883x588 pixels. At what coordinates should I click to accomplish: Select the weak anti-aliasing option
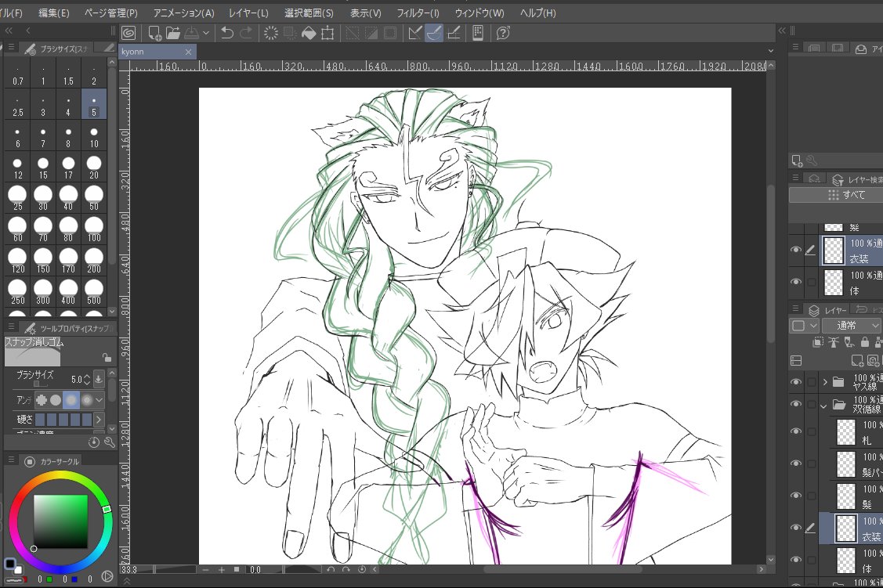[x=56, y=400]
